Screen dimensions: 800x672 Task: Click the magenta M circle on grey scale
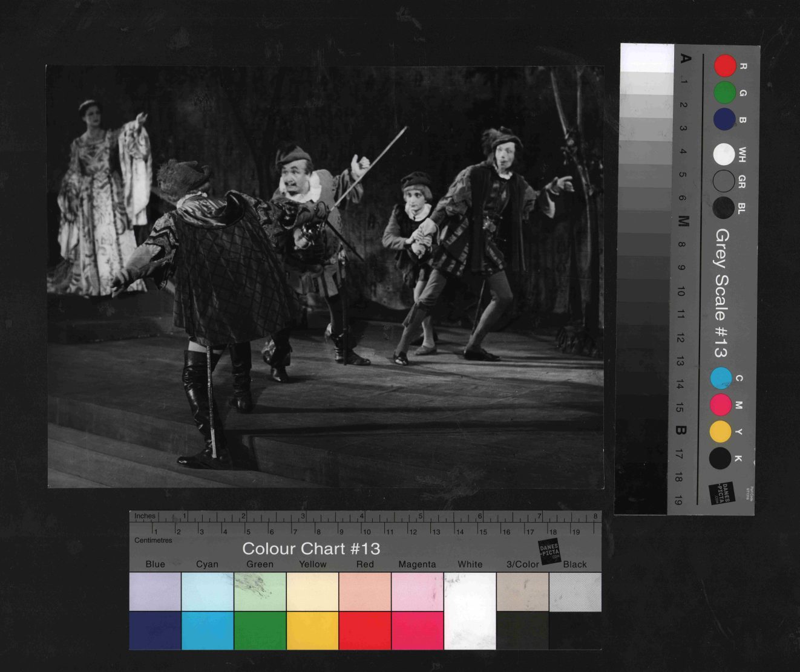click(721, 405)
